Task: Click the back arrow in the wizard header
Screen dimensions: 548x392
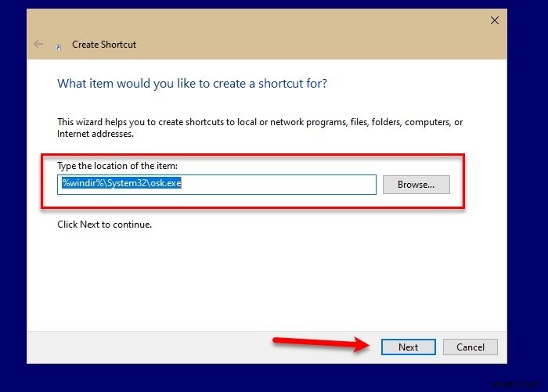Action: pos(38,44)
